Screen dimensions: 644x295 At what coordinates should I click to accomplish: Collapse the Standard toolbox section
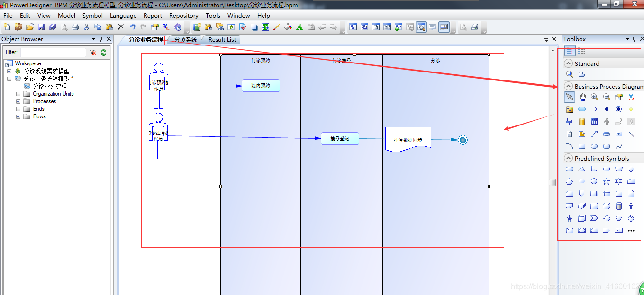pos(568,63)
